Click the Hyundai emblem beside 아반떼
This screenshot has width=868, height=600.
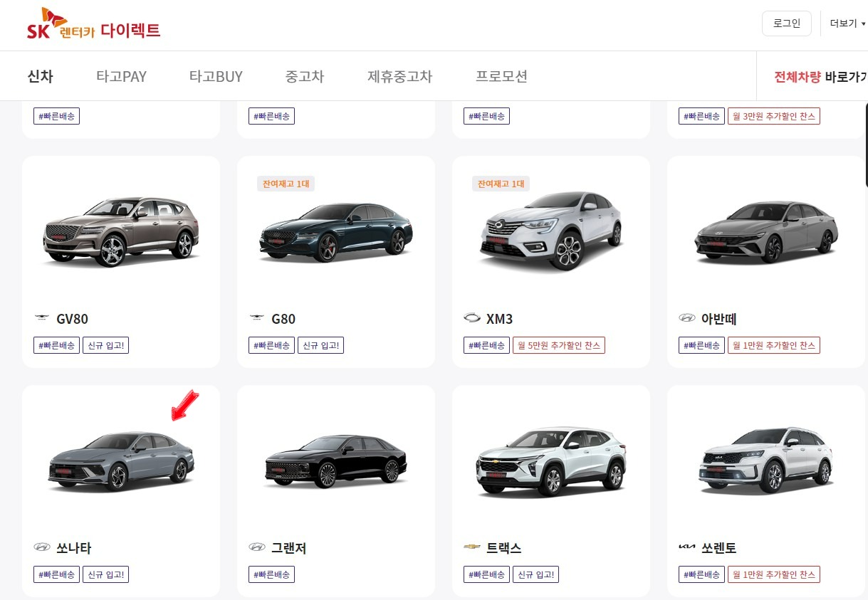point(687,318)
